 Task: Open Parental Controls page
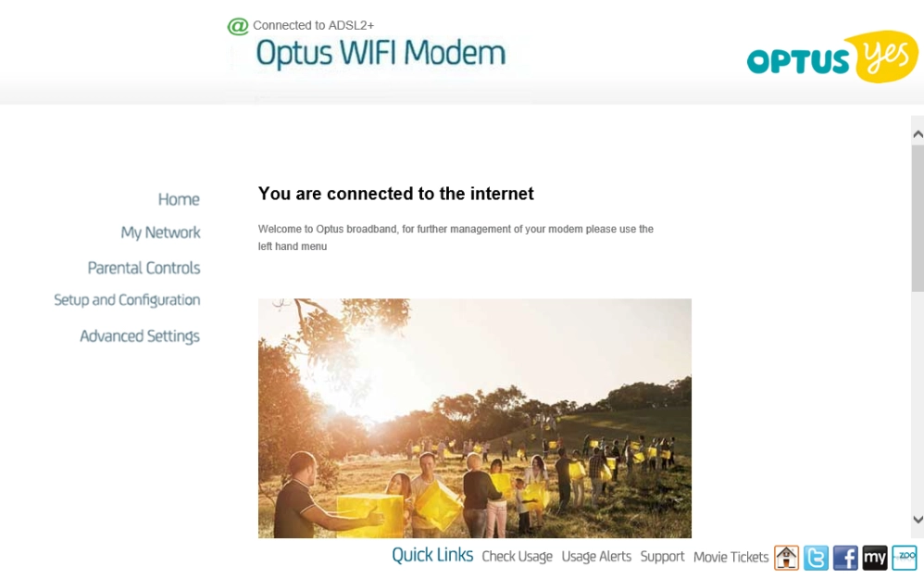[x=144, y=268]
